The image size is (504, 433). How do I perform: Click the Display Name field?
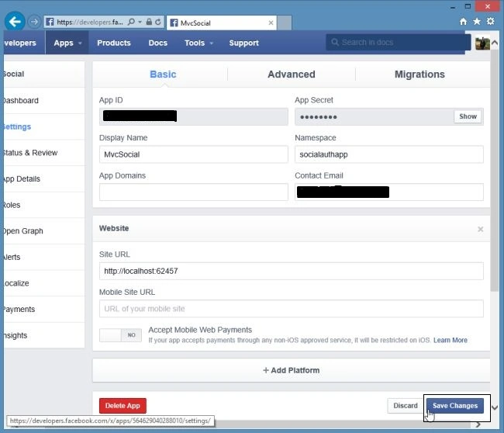click(194, 154)
